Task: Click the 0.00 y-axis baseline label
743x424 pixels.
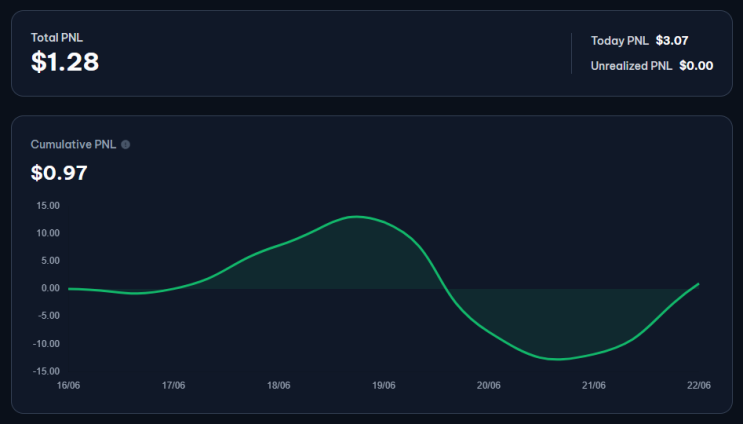Action: pos(51,288)
